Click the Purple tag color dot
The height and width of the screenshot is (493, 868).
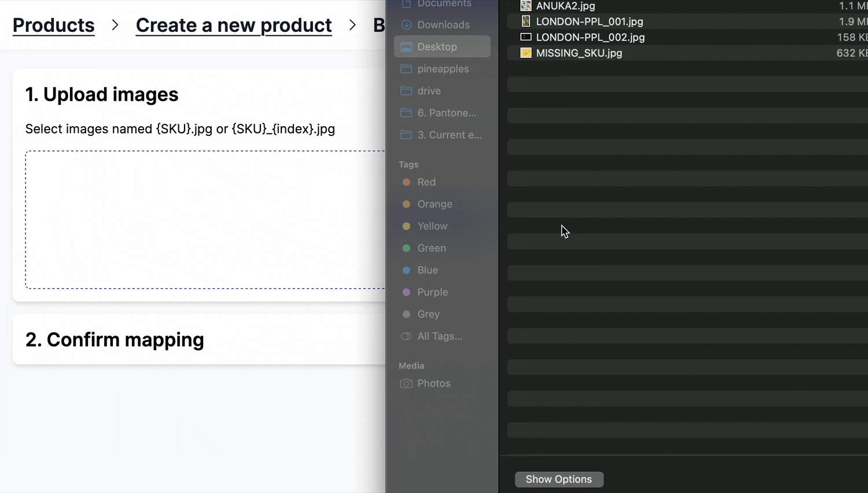(x=406, y=292)
